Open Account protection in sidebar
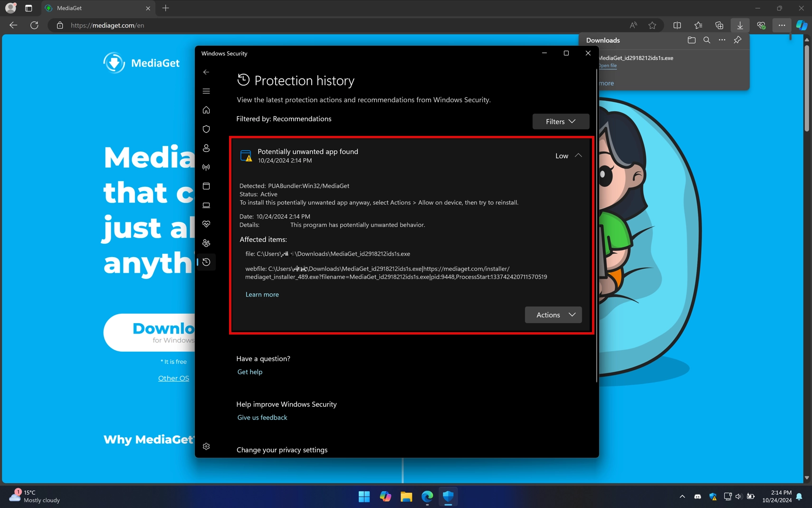The height and width of the screenshot is (508, 812). coord(206,148)
